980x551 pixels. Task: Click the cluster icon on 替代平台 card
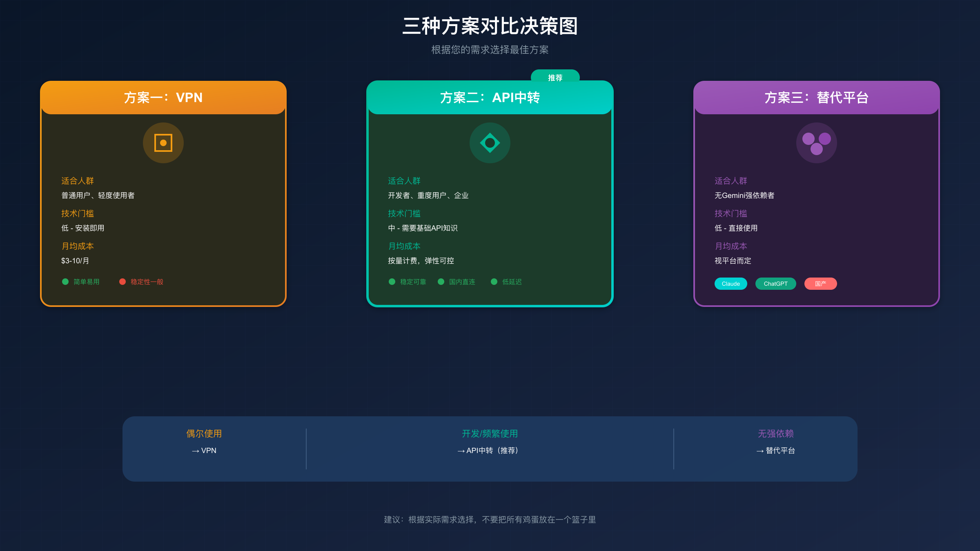(817, 143)
